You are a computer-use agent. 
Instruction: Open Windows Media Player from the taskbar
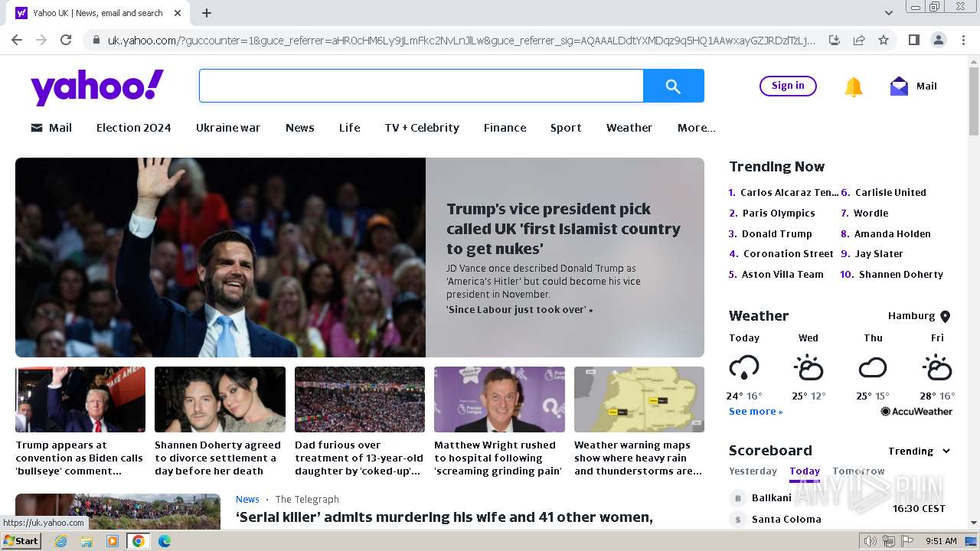[113, 541]
